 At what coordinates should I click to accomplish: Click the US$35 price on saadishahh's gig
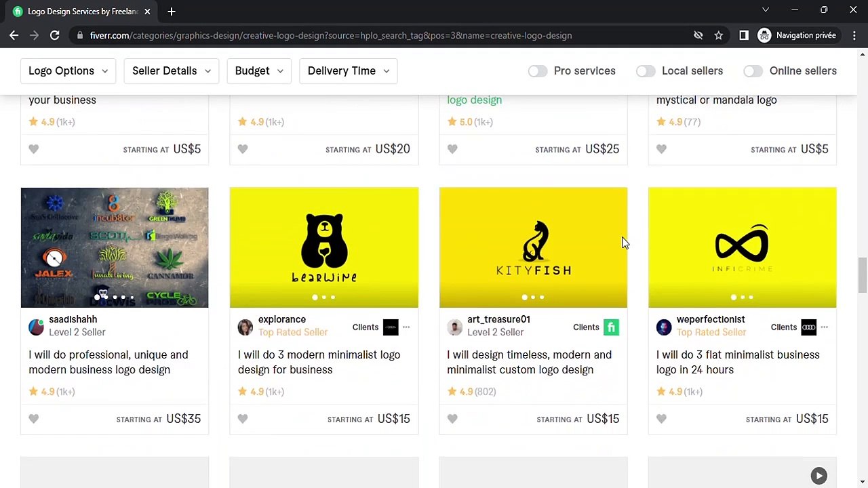click(183, 419)
